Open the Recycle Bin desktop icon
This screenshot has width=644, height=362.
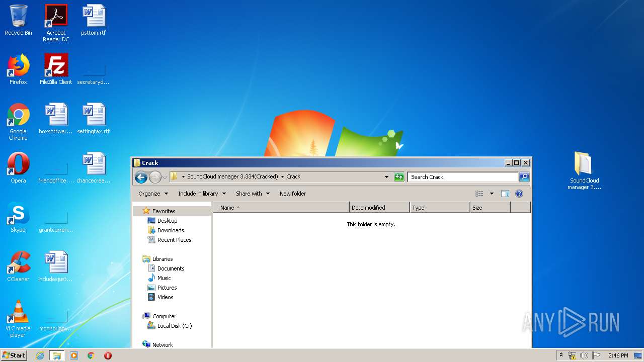coord(18,20)
